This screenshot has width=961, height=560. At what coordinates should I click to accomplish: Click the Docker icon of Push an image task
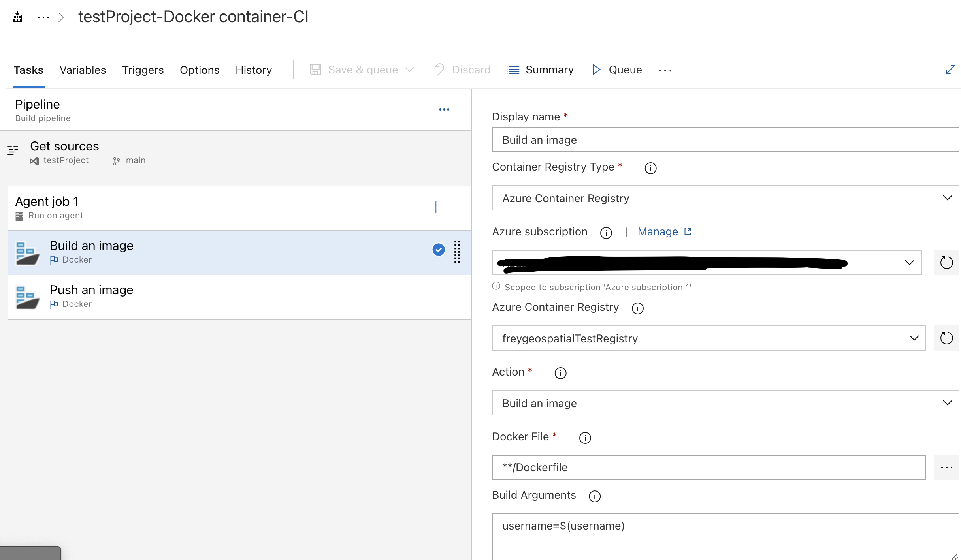pyautogui.click(x=27, y=297)
